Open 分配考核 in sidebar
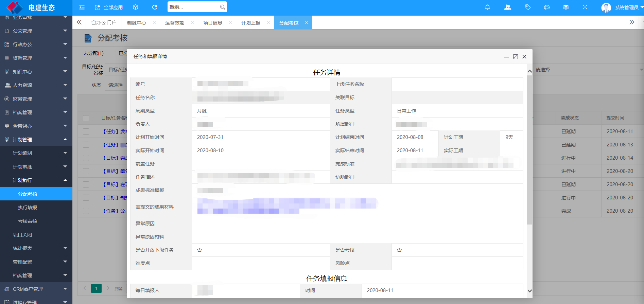 coord(36,194)
